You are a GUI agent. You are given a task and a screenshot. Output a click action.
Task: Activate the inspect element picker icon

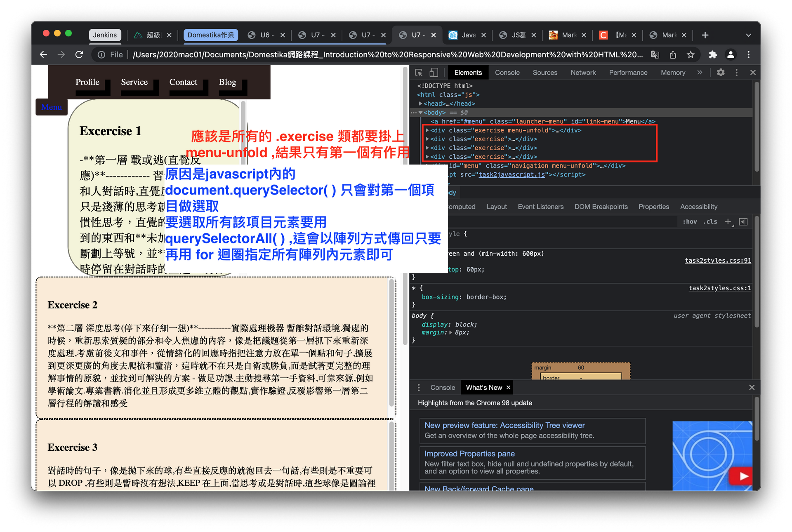[x=419, y=73]
